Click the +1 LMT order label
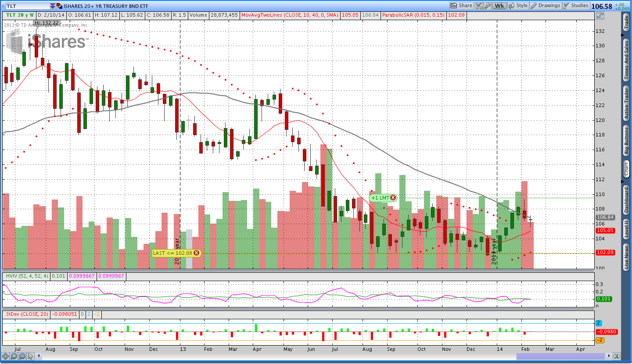The height and width of the screenshot is (364, 632). click(380, 198)
